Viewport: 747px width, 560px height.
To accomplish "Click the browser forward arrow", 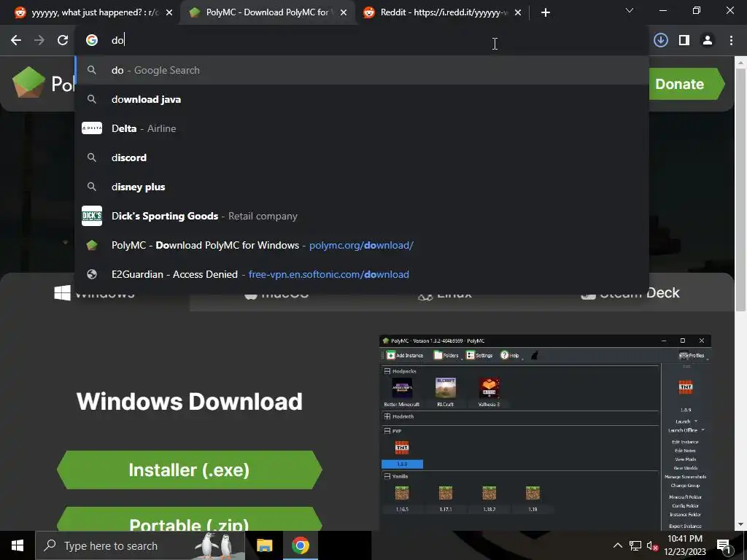I will click(39, 41).
